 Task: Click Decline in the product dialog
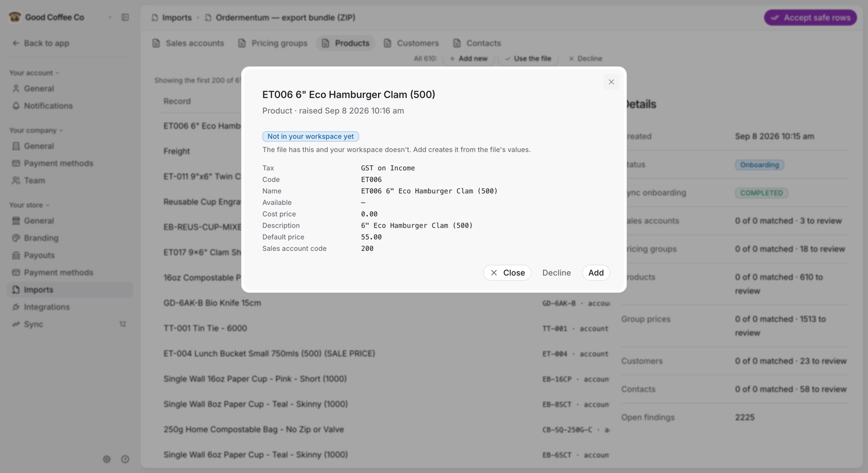click(x=556, y=273)
